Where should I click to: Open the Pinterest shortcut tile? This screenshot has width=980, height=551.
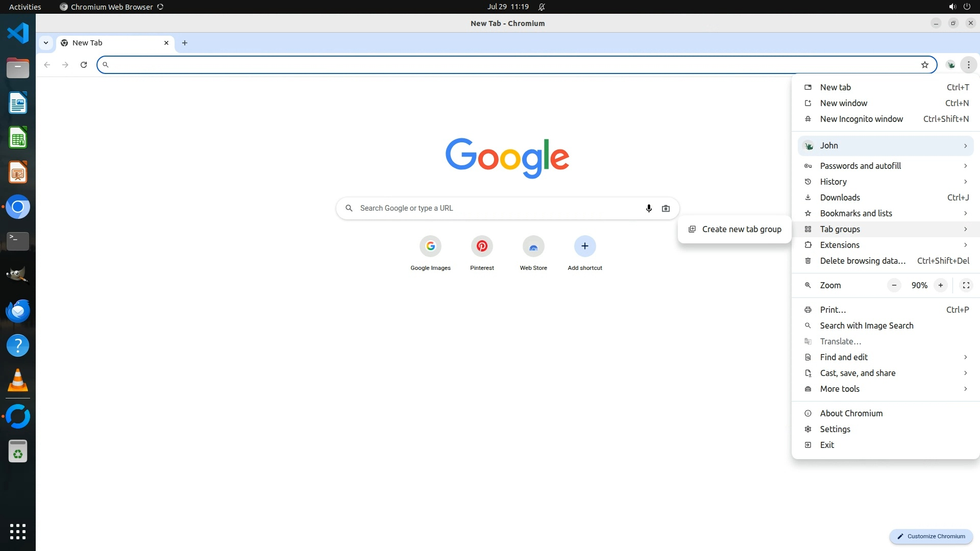[x=482, y=246]
